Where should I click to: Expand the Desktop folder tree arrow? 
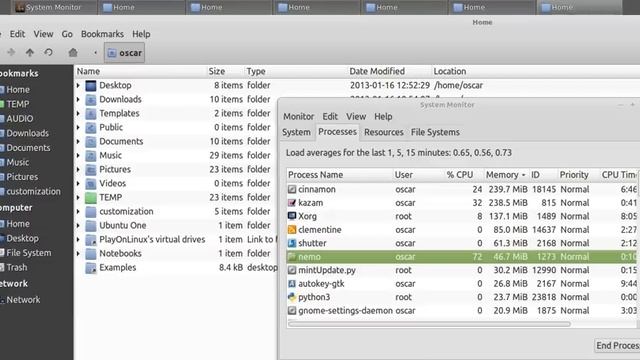click(x=78, y=85)
